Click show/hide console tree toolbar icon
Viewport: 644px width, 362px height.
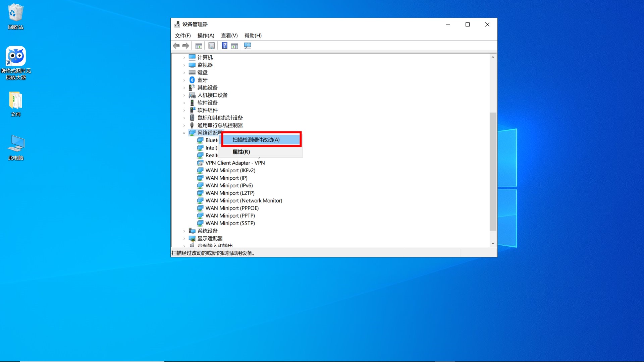[199, 46]
